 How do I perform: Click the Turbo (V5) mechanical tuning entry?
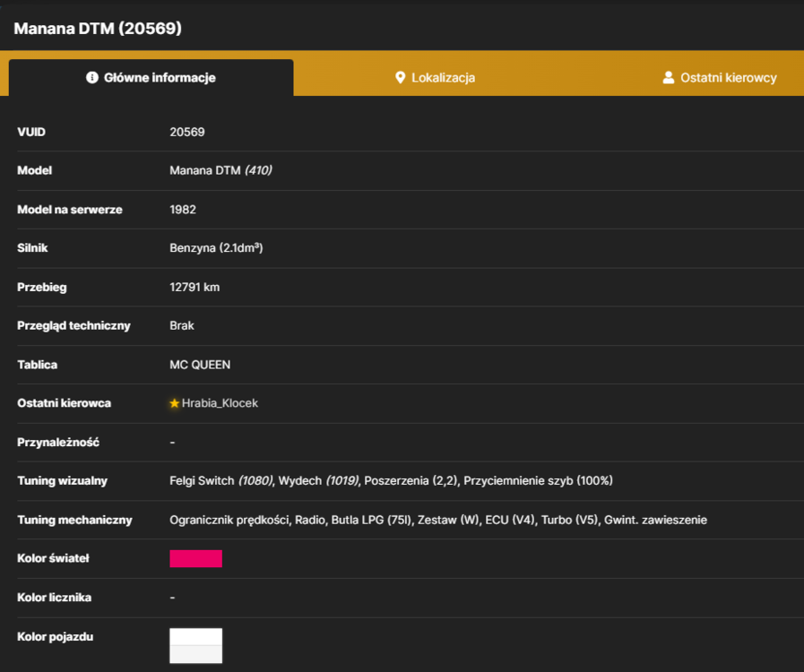(x=570, y=520)
